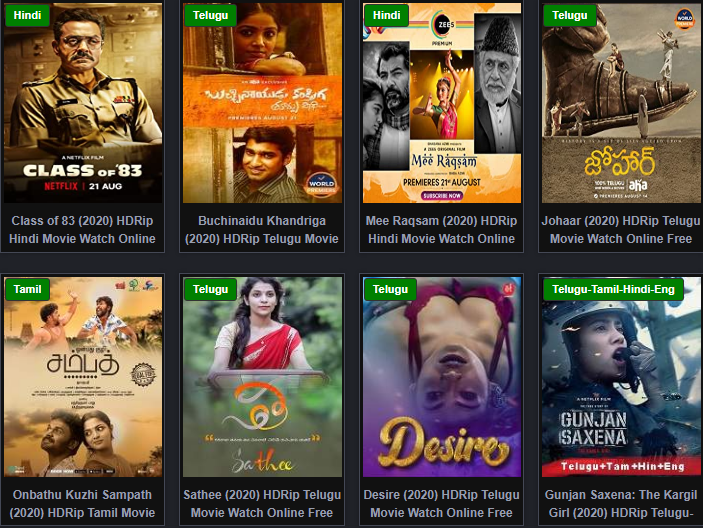Open Gunjan Saxena The Kargil Girl link

click(x=621, y=503)
